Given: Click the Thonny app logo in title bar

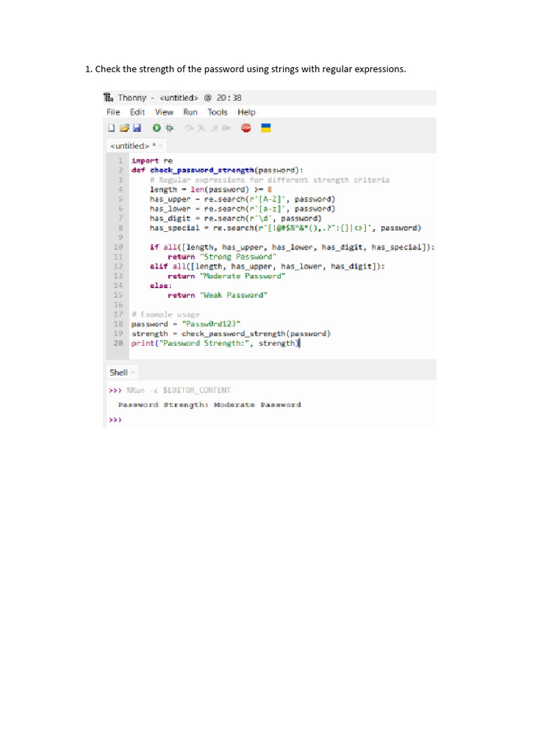Looking at the screenshot, I should coord(109,98).
